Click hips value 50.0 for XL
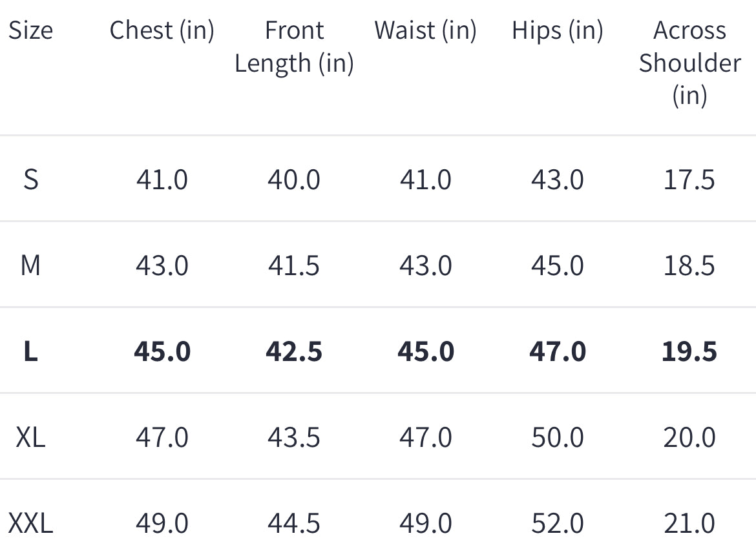 coord(557,437)
